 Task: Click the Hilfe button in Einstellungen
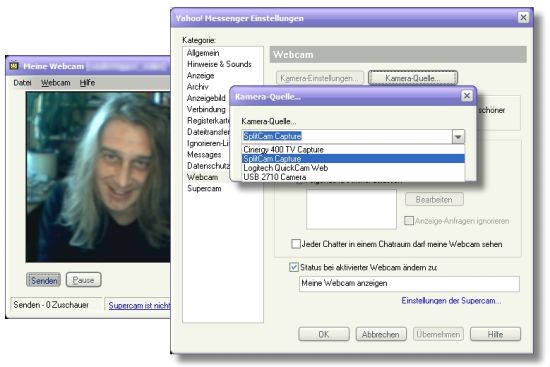[495, 334]
